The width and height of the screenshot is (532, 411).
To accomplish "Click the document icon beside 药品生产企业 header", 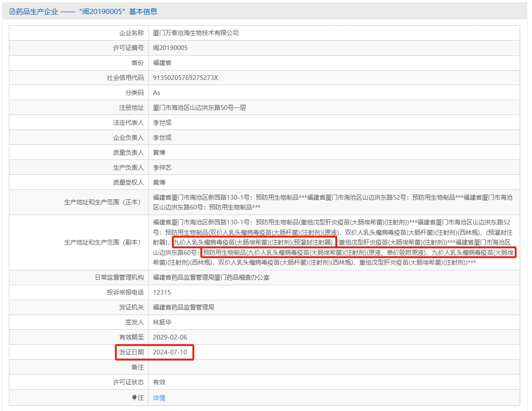I will click(x=12, y=12).
